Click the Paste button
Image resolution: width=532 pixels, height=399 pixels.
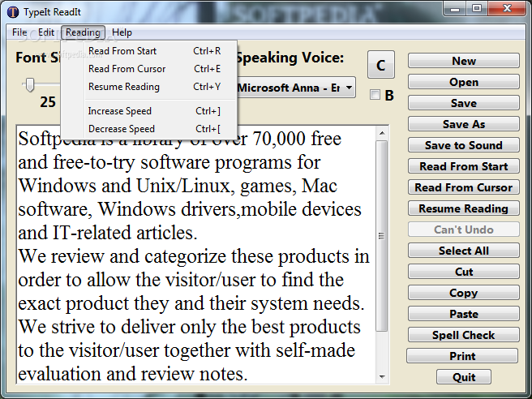click(x=463, y=314)
